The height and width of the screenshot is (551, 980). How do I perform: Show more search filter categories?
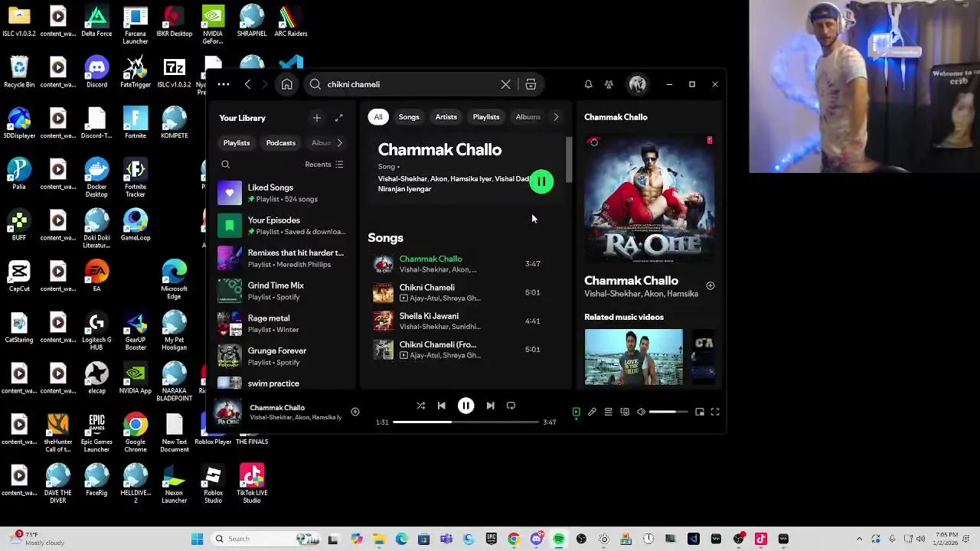pos(556,117)
